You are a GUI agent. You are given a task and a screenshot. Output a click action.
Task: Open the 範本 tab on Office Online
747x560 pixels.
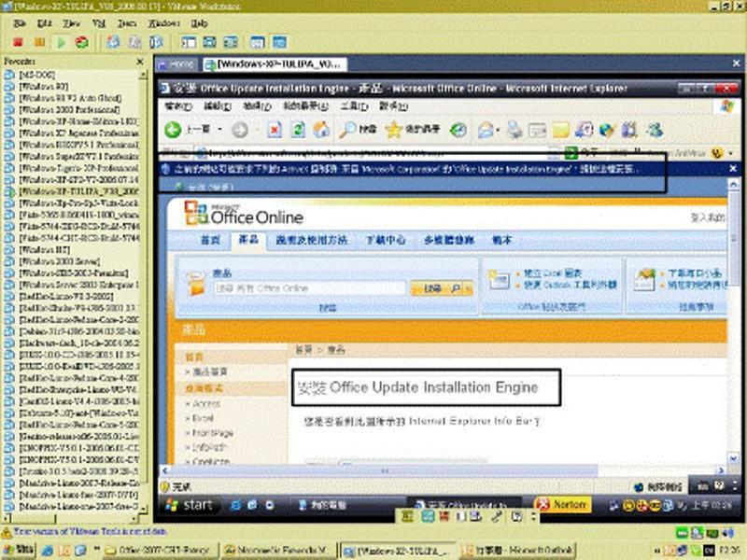tap(501, 240)
